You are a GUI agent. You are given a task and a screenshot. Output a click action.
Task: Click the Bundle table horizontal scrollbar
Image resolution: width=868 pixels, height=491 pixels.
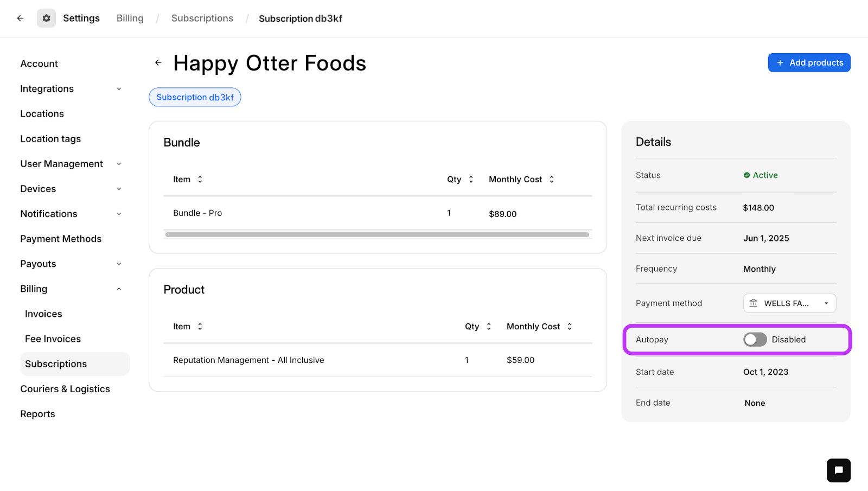pos(377,235)
